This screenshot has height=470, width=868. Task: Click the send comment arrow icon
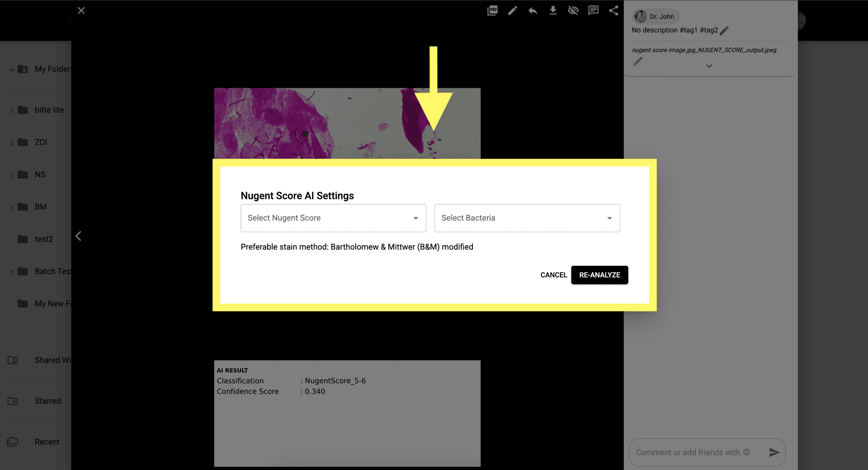774,452
